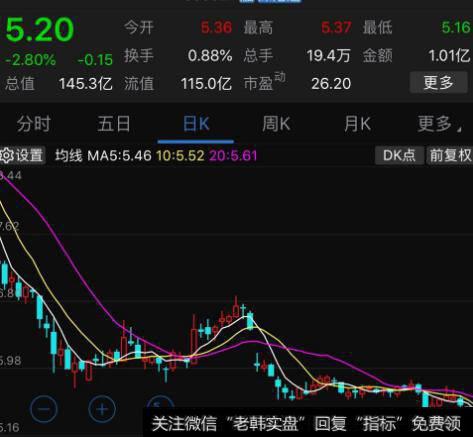Toggle the DK点 indicator button
The height and width of the screenshot is (437, 473).
click(x=399, y=155)
